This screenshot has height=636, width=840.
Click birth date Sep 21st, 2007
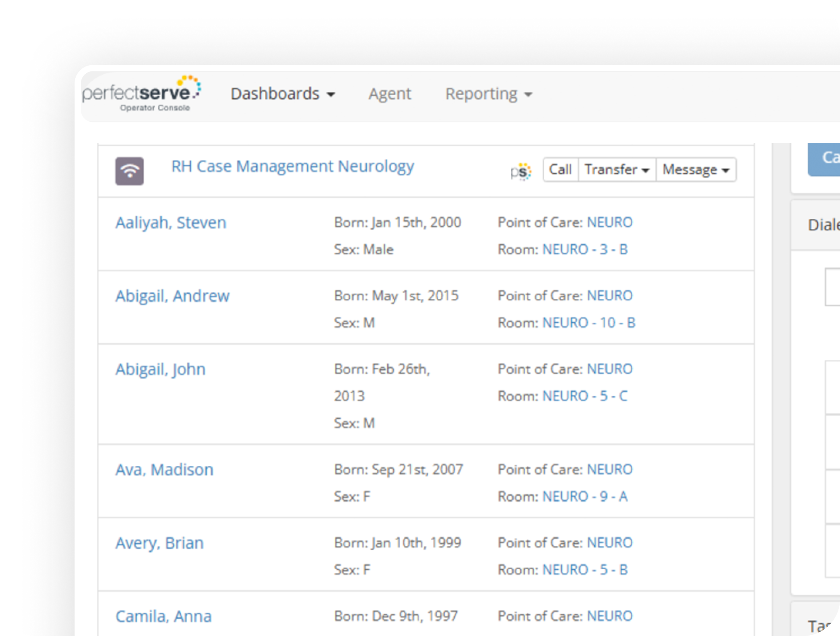click(x=417, y=469)
